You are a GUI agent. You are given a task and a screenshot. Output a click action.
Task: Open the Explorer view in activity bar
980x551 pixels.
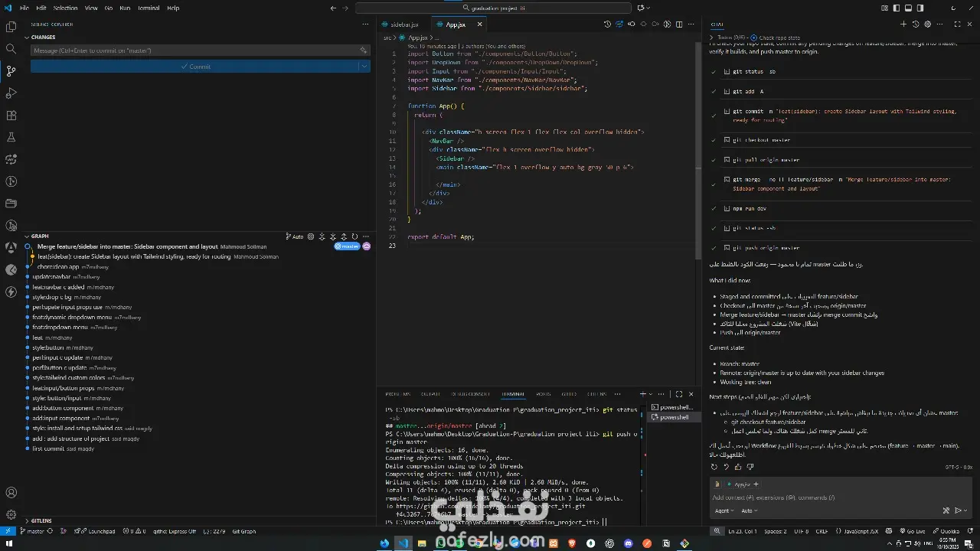tap(11, 27)
